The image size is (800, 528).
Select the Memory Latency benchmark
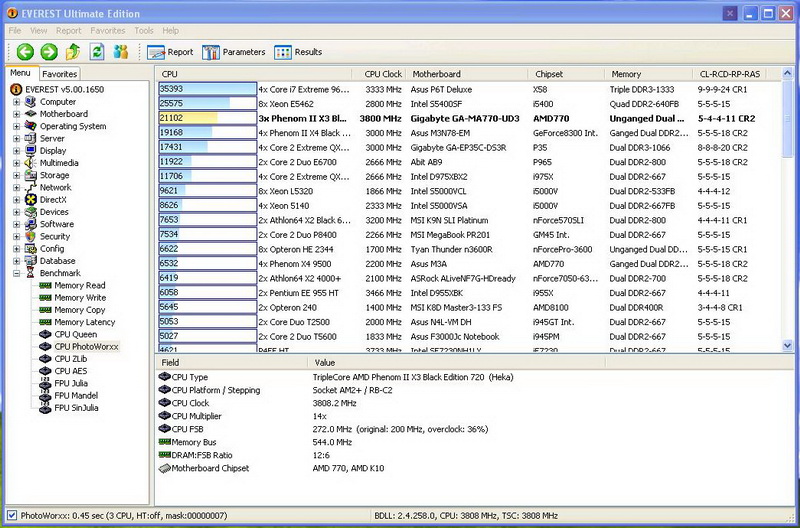pos(85,322)
